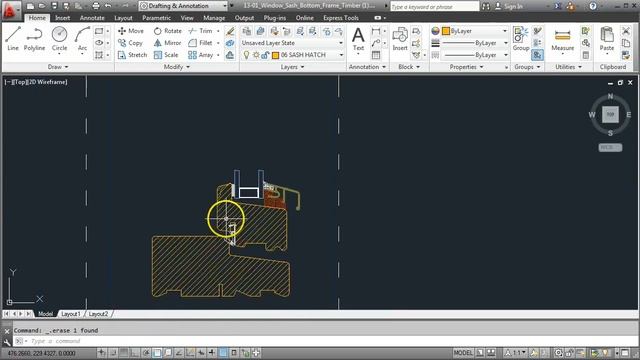The image size is (640, 360).
Task: Click the Copy command
Action: coord(130,43)
